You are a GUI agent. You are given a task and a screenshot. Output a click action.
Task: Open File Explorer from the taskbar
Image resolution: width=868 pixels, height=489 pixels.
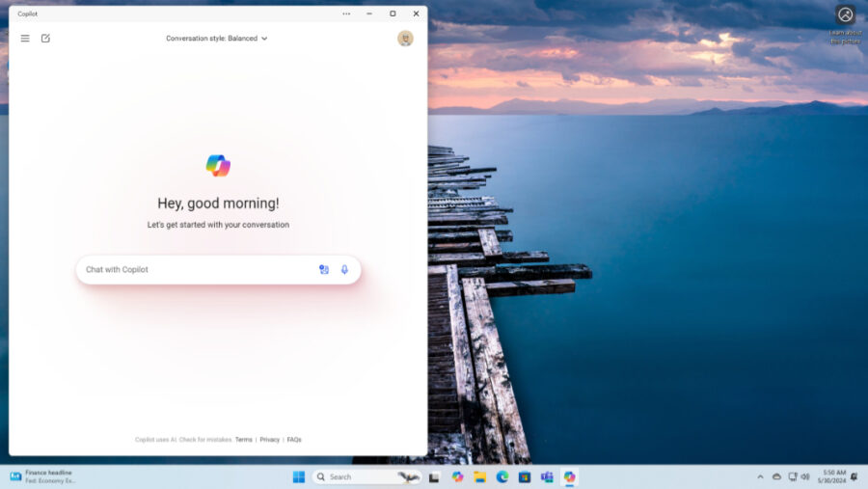point(479,477)
